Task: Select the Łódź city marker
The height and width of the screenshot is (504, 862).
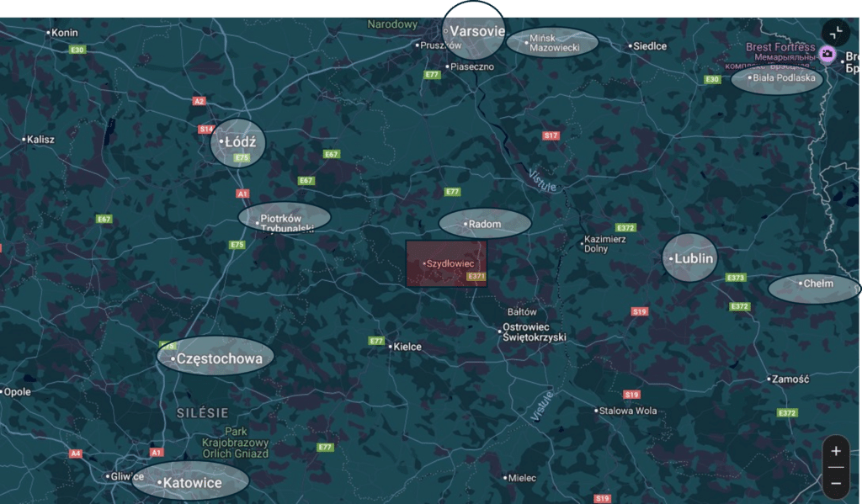Action: pos(238,142)
